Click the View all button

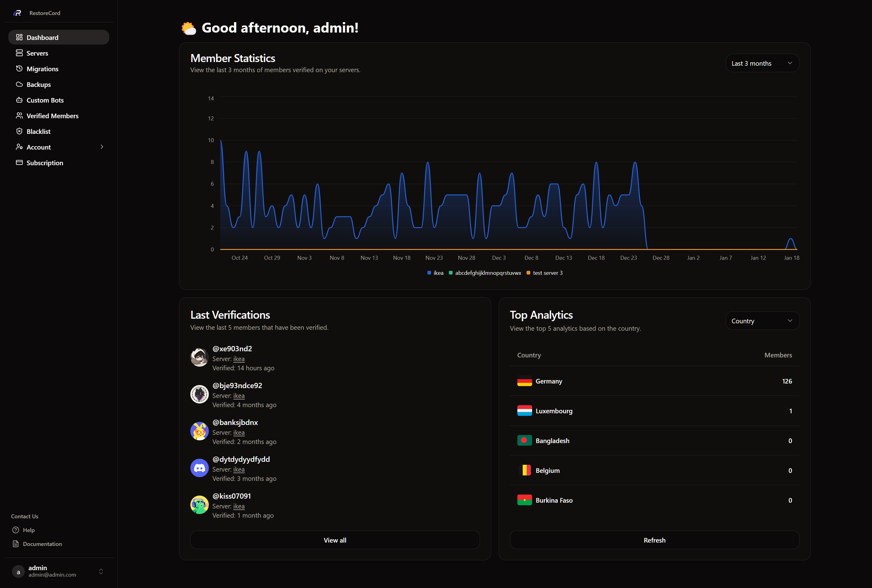tap(335, 540)
